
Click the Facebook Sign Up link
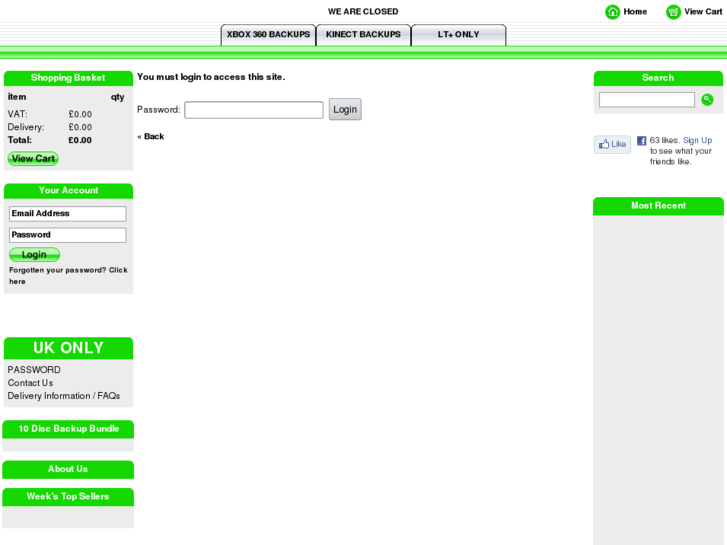[x=697, y=140]
